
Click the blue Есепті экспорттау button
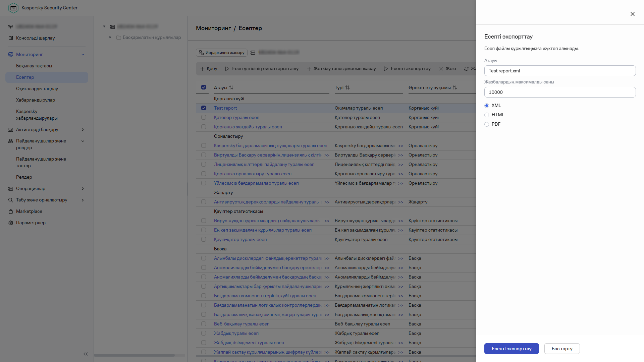pyautogui.click(x=511, y=349)
